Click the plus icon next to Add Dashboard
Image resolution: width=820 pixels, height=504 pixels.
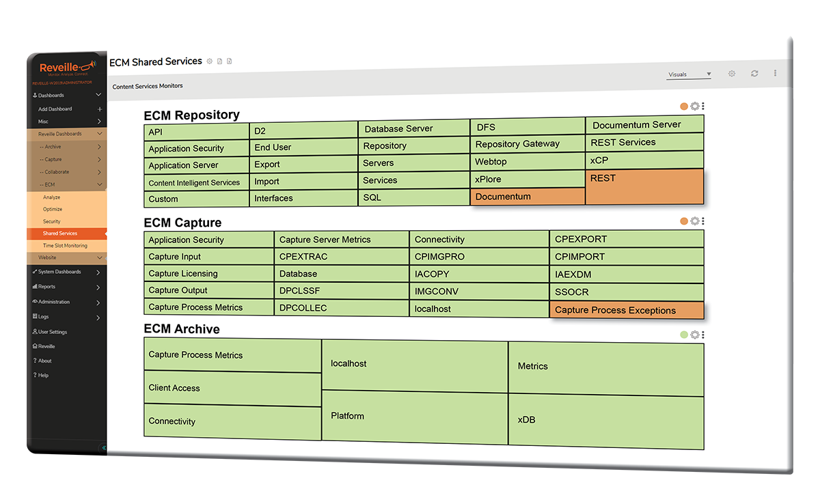(x=100, y=109)
